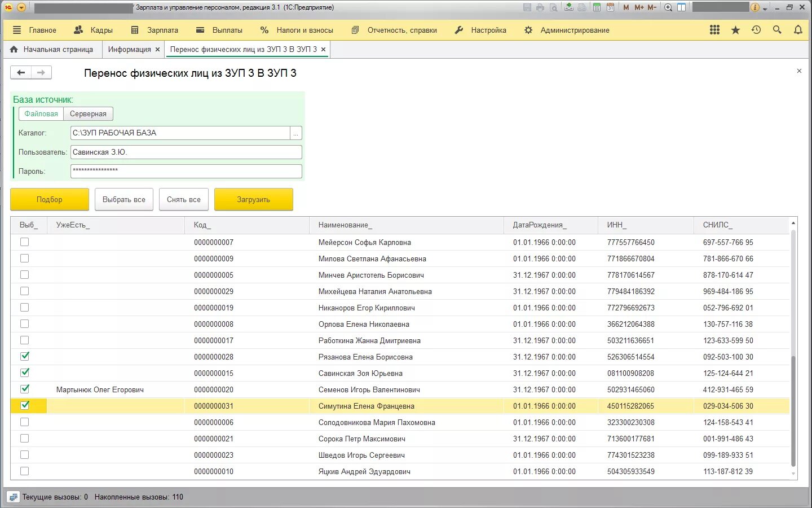Viewport: 812px width, 508px height.
Task: Check the box for Никаноров Егор Кириллович
Action: click(24, 307)
